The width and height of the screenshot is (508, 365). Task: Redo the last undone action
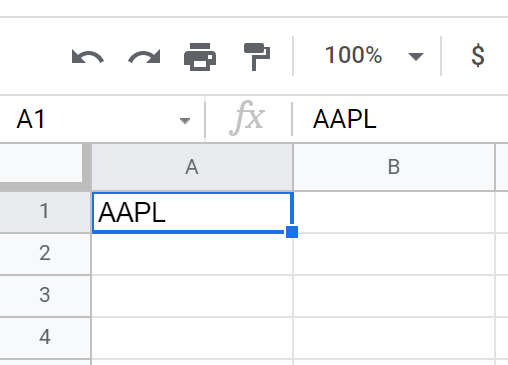tap(144, 56)
